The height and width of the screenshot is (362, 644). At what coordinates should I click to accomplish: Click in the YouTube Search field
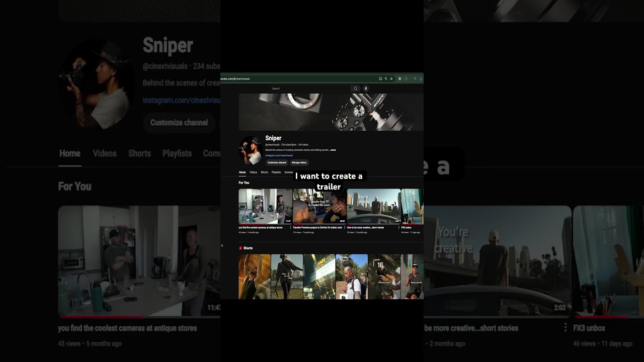click(x=310, y=88)
